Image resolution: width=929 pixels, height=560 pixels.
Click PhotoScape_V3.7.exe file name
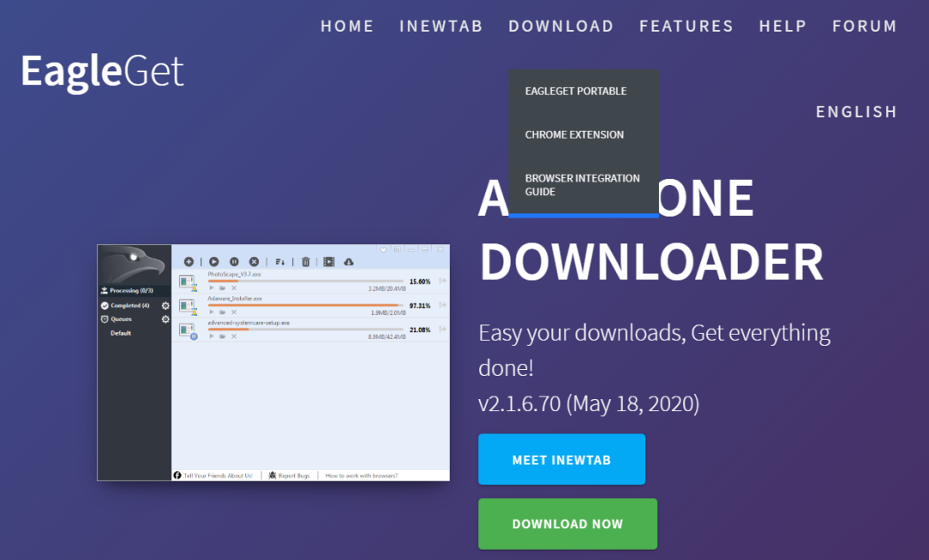pos(234,274)
